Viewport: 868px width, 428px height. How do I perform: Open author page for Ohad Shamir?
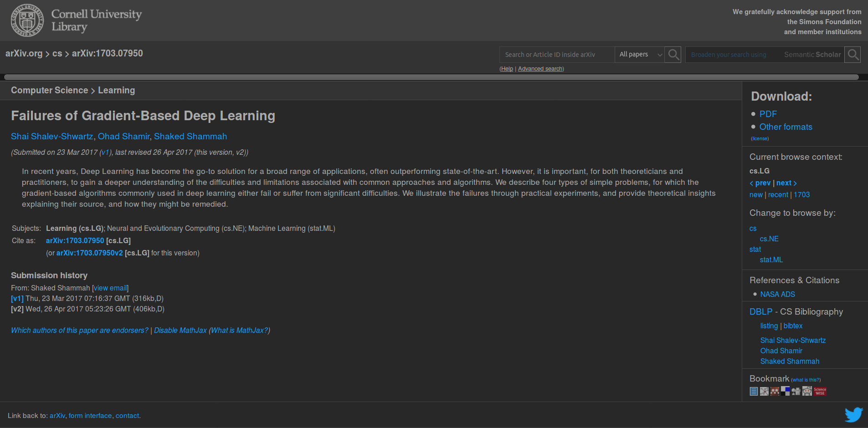[123, 136]
